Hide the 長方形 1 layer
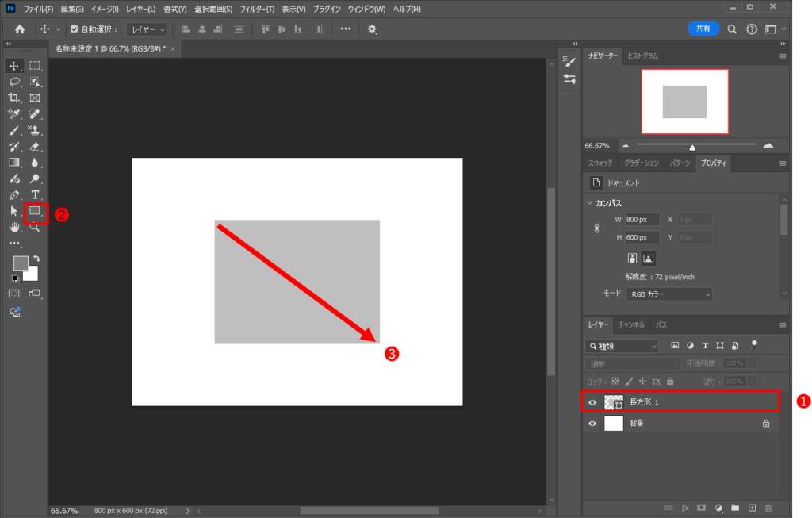812x518 pixels. 592,402
